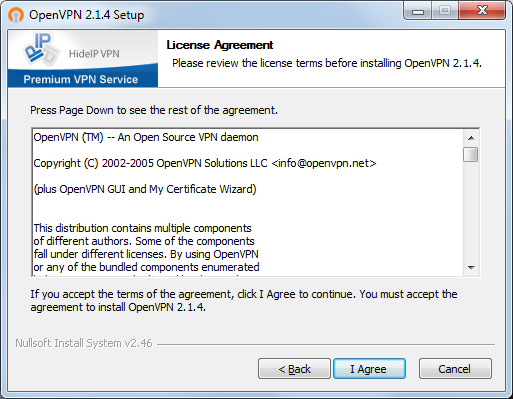Click 'Press Page Down to see the rest' text
Image resolution: width=513 pixels, height=399 pixels.
point(154,110)
